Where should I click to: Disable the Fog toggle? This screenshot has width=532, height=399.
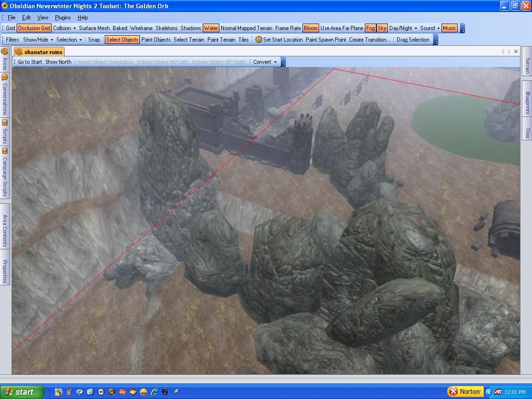click(x=370, y=28)
